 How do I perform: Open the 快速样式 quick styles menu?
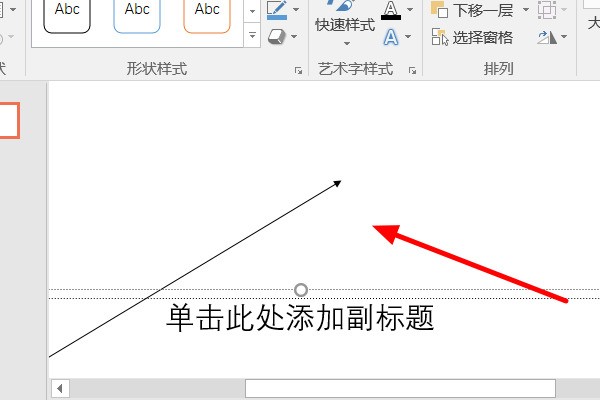345,25
